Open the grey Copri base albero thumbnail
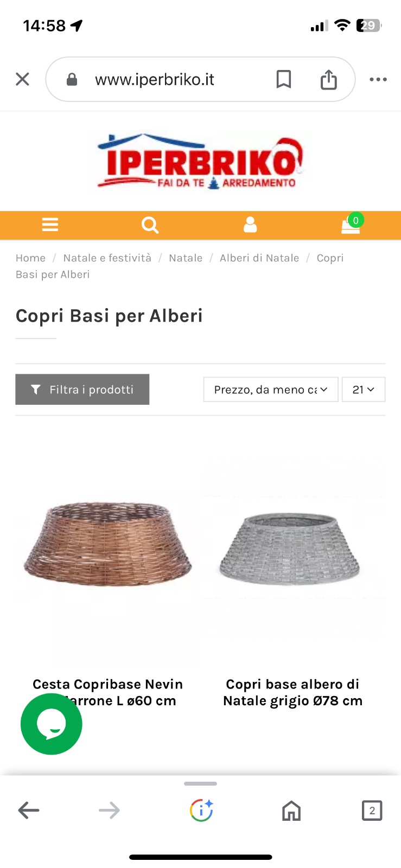401x868 pixels. [292, 548]
